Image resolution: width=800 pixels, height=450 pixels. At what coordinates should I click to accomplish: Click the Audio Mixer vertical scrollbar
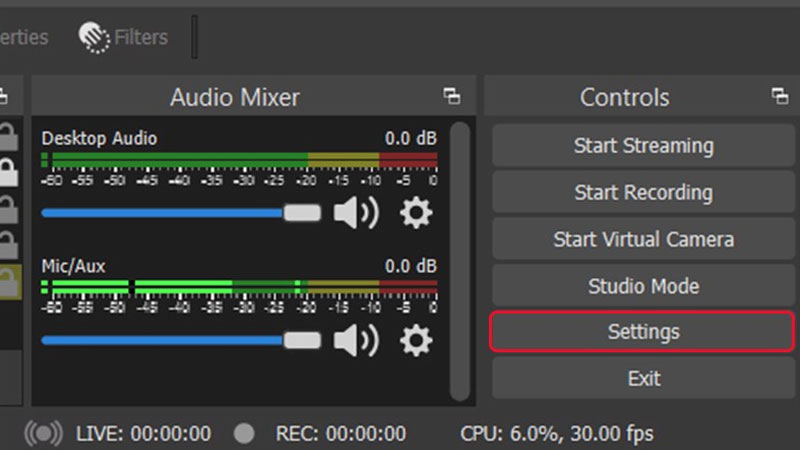(460, 260)
